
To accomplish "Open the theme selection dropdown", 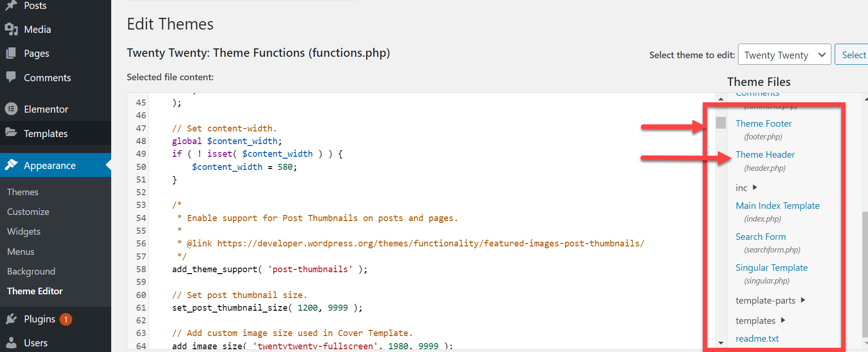I will click(784, 55).
